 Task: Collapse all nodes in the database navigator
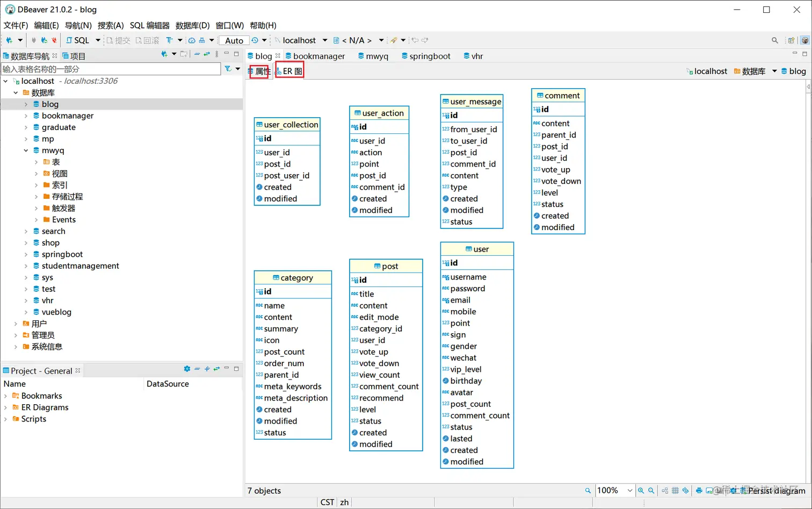(x=197, y=54)
